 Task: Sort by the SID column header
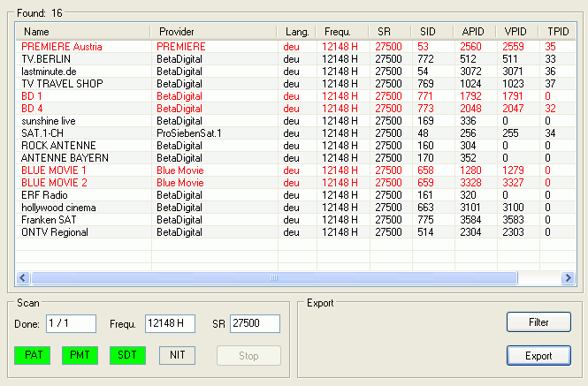tap(432, 32)
